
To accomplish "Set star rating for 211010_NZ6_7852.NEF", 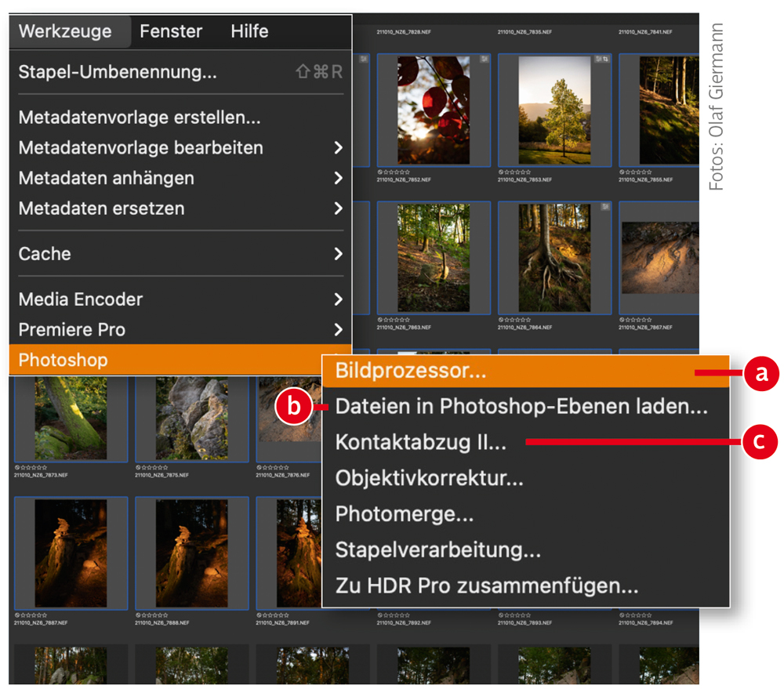I will coord(397,172).
